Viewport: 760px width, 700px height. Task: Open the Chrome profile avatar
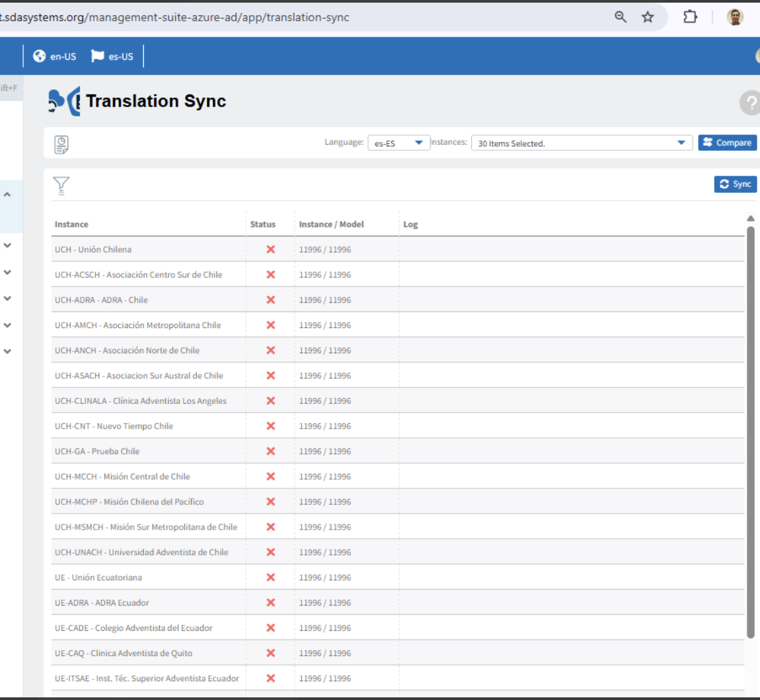click(x=735, y=17)
